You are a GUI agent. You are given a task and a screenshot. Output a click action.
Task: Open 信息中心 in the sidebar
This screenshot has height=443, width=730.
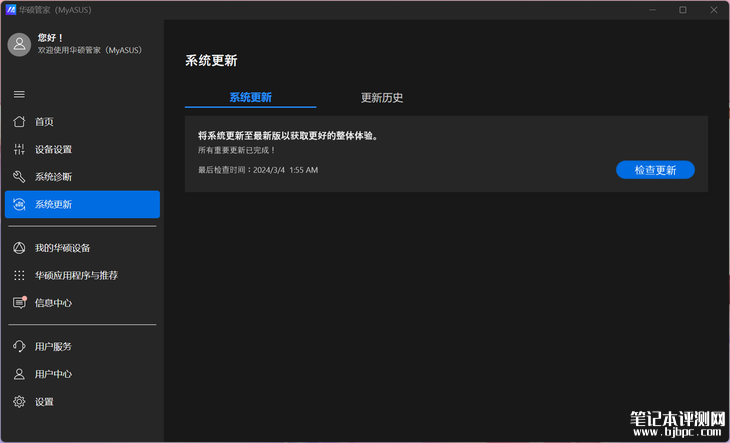(82, 303)
